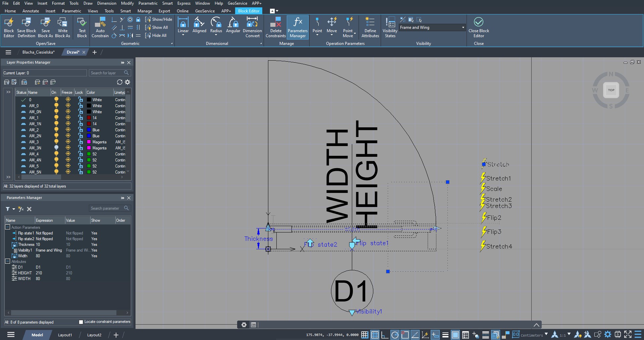Expand the Dimensional panel launcher arrow
Screen dimensions: 644x340
tap(261, 44)
